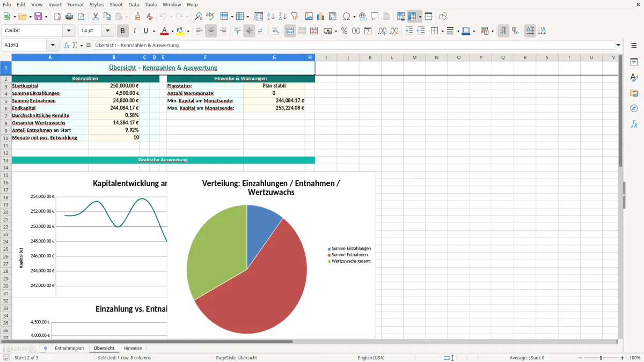Open the special character dropdown arrow

(x=354, y=17)
